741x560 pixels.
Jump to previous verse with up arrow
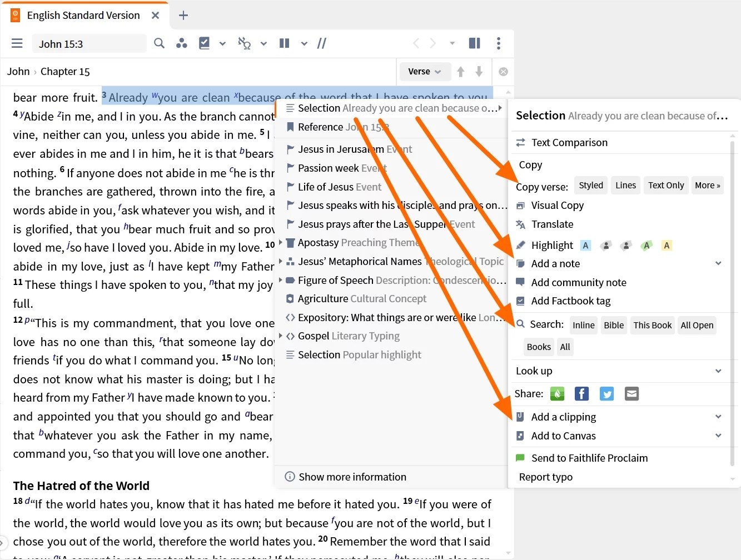(461, 72)
